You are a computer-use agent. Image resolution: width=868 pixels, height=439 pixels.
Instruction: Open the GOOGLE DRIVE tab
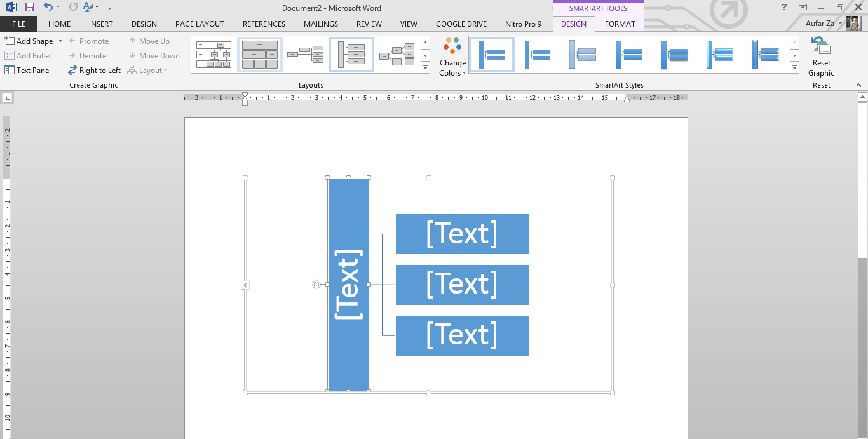click(461, 24)
